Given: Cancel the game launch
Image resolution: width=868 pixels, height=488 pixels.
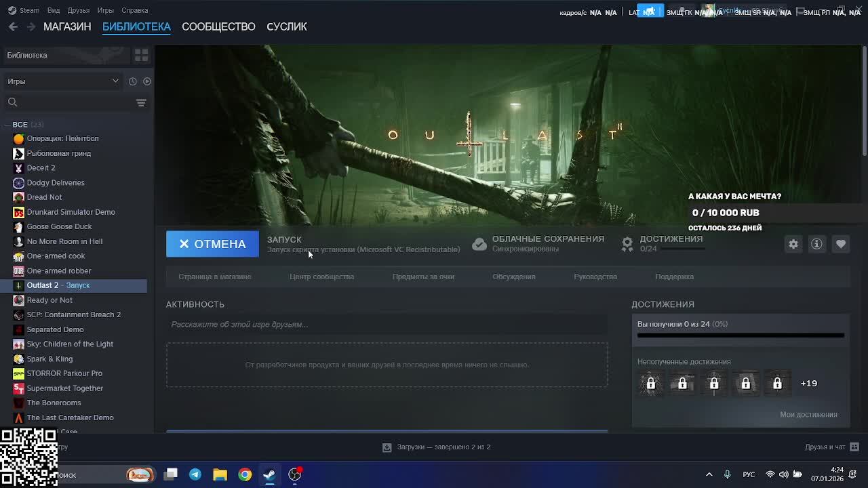Looking at the screenshot, I should (x=212, y=244).
